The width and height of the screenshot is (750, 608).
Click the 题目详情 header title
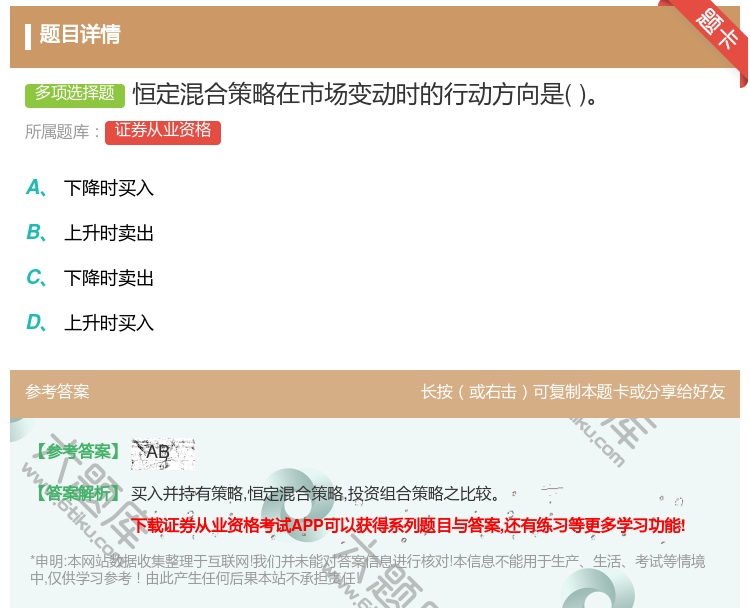tap(80, 35)
